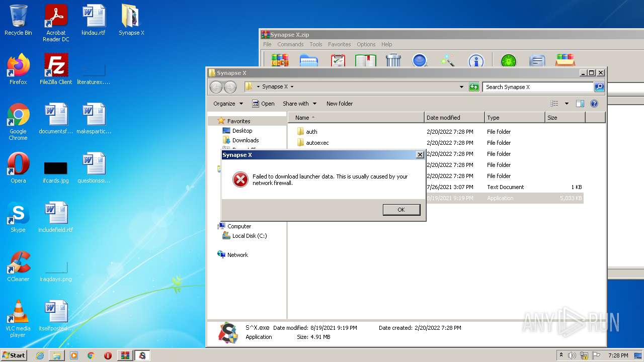This screenshot has width=644, height=362.
Task: Select the kindau.rtf desktop file
Action: 94,20
